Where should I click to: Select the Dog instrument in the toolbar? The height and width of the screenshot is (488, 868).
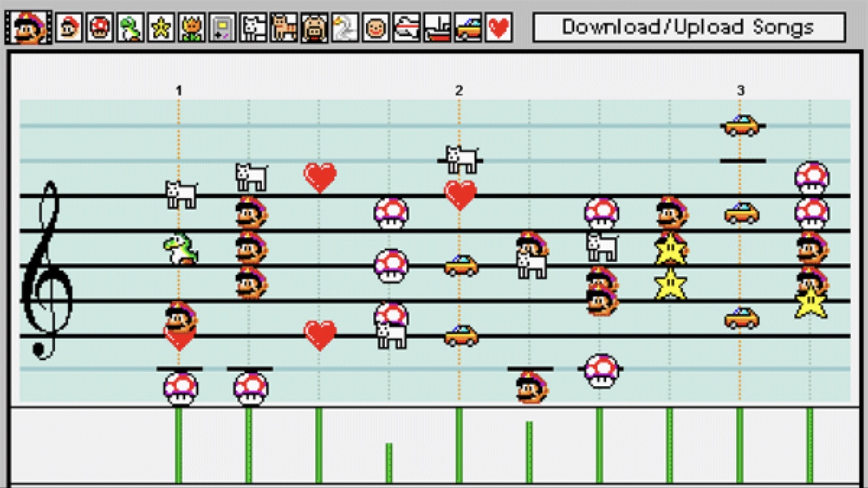point(253,28)
